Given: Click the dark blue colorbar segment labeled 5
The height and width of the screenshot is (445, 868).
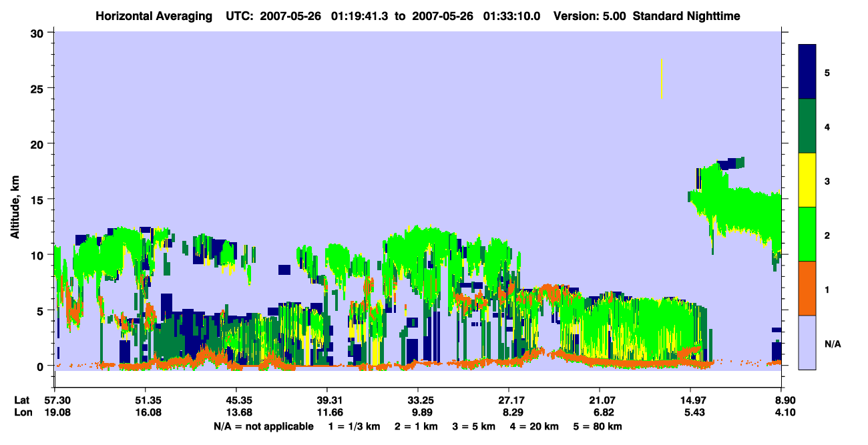Looking at the screenshot, I should (x=807, y=71).
